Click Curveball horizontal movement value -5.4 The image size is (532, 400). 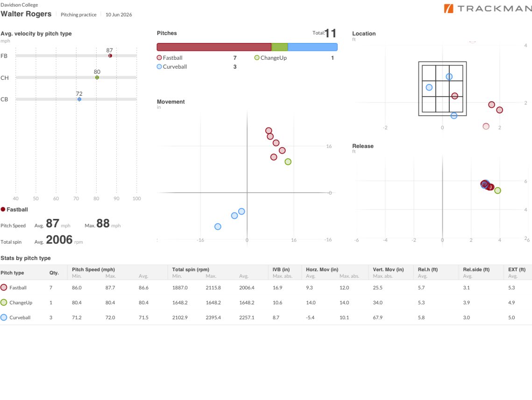click(310, 318)
